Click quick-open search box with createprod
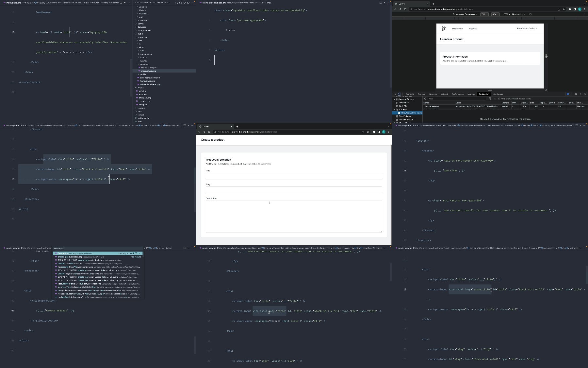Image resolution: width=588 pixels, height=368 pixels. pos(98,249)
